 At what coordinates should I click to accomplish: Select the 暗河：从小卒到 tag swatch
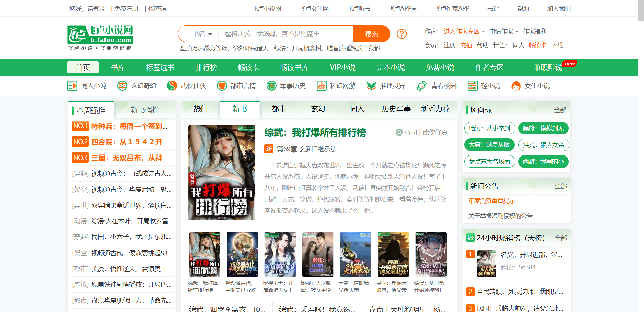pyautogui.click(x=489, y=128)
